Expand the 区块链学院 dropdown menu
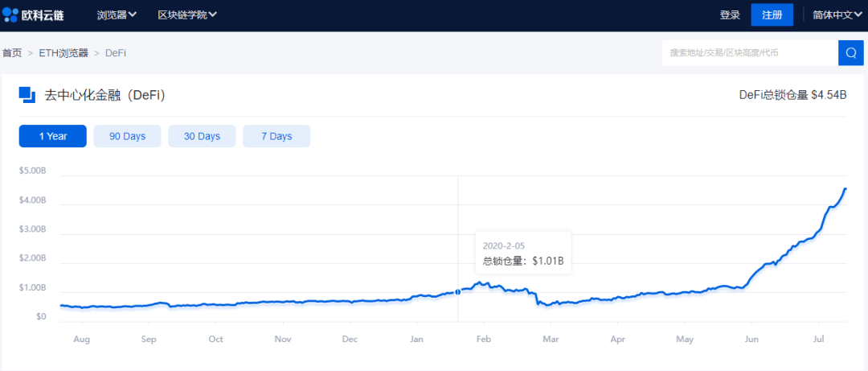The image size is (868, 371). coord(187,14)
